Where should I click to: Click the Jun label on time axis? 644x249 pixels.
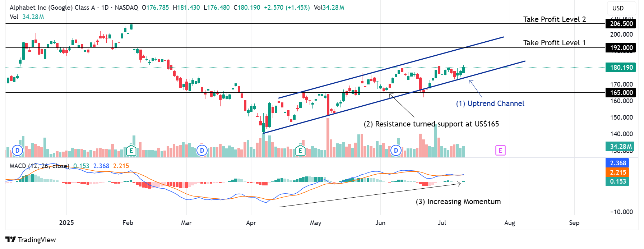[380, 223]
